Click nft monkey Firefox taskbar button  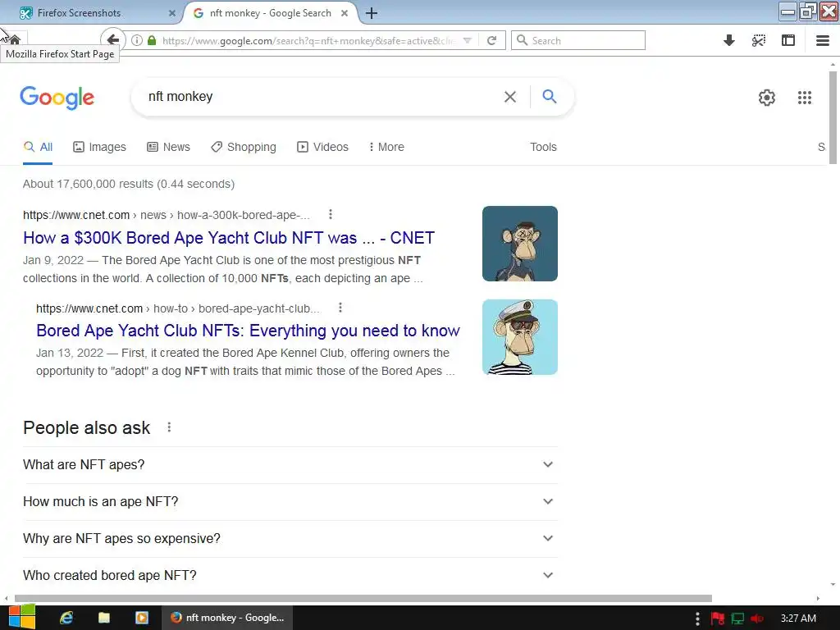(227, 618)
